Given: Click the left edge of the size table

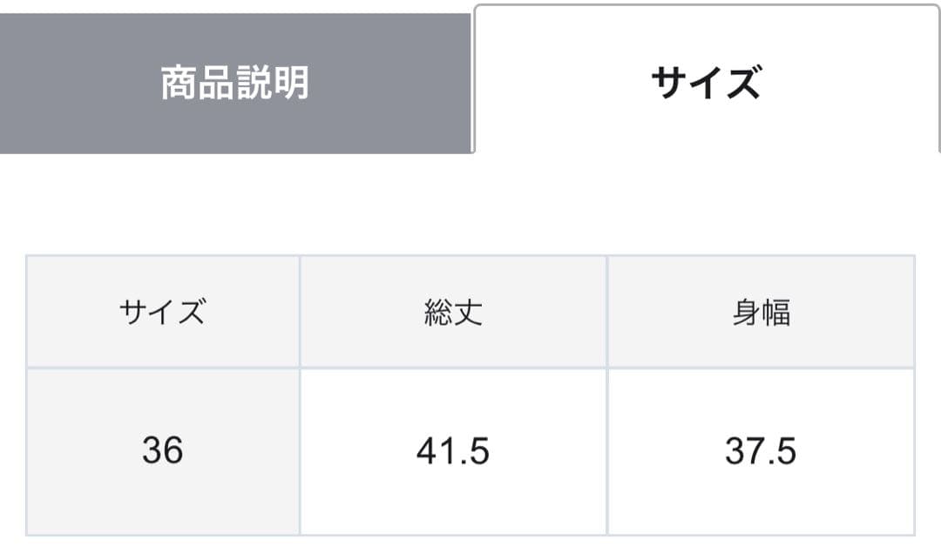Looking at the screenshot, I should click(x=29, y=392).
